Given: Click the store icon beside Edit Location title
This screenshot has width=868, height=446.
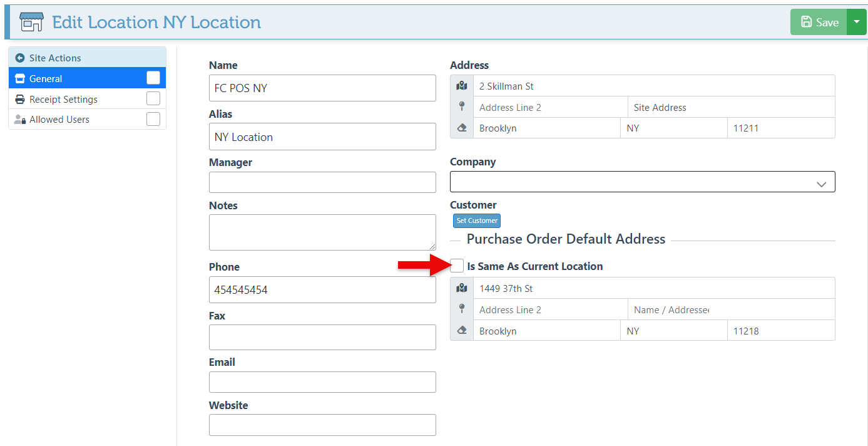Looking at the screenshot, I should [x=31, y=22].
